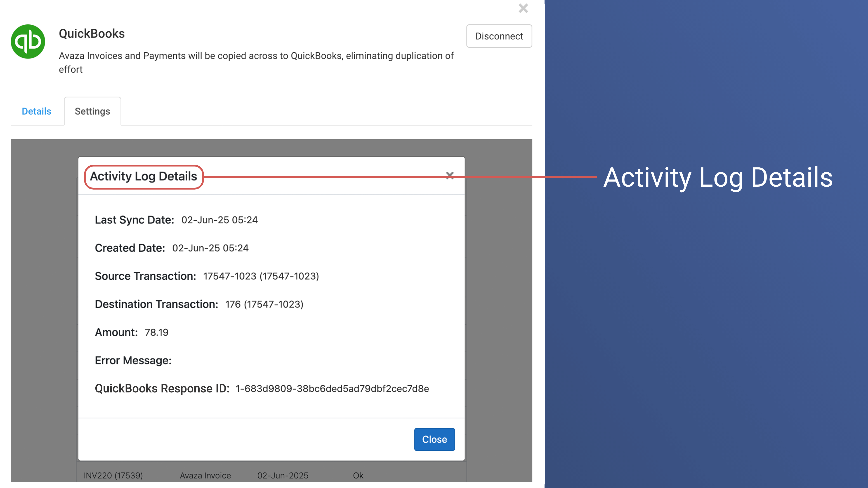Screen dimensions: 868x488
Task: Click the blue Close button
Action: [x=434, y=439]
